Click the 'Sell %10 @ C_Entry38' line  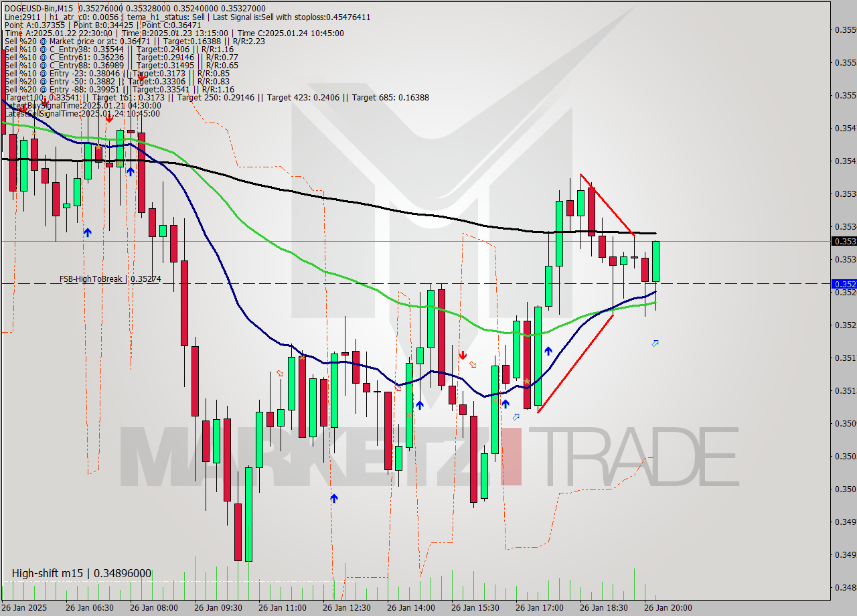pyautogui.click(x=119, y=49)
